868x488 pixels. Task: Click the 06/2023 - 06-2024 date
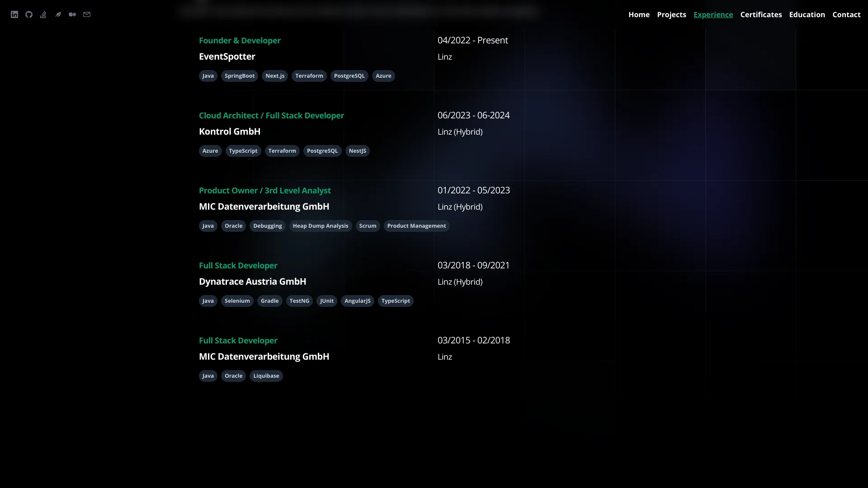473,115
